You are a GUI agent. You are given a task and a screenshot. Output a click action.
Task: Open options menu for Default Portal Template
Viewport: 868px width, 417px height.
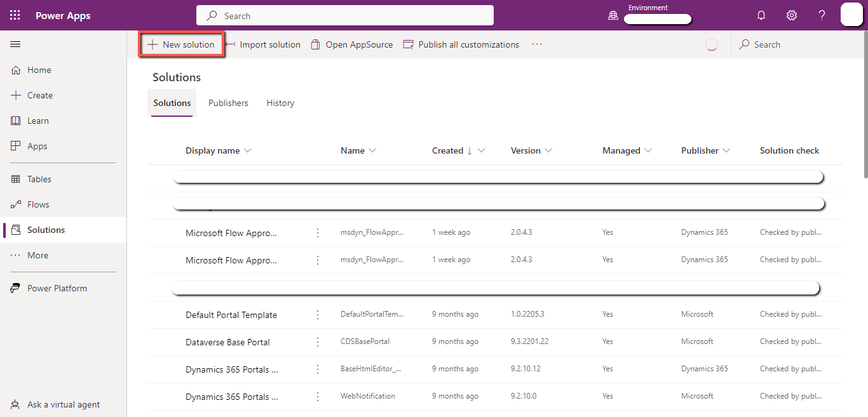point(318,315)
